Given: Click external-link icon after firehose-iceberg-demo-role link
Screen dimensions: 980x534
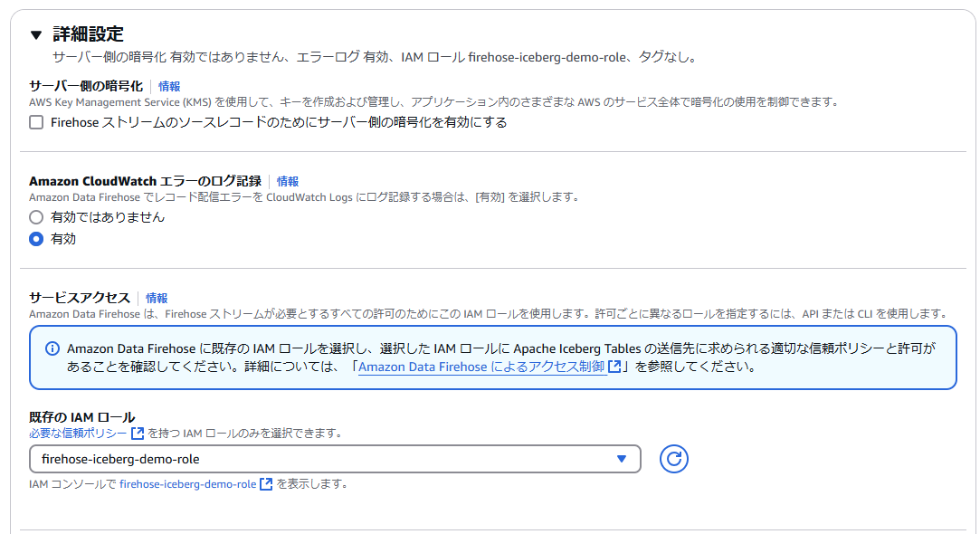Looking at the screenshot, I should coord(266,484).
